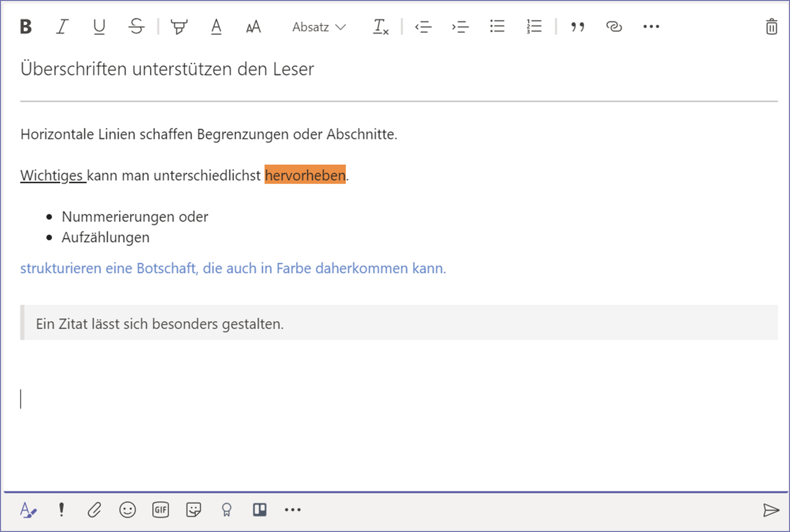Insert a hyperlink
The height and width of the screenshot is (532, 790).
(x=614, y=27)
